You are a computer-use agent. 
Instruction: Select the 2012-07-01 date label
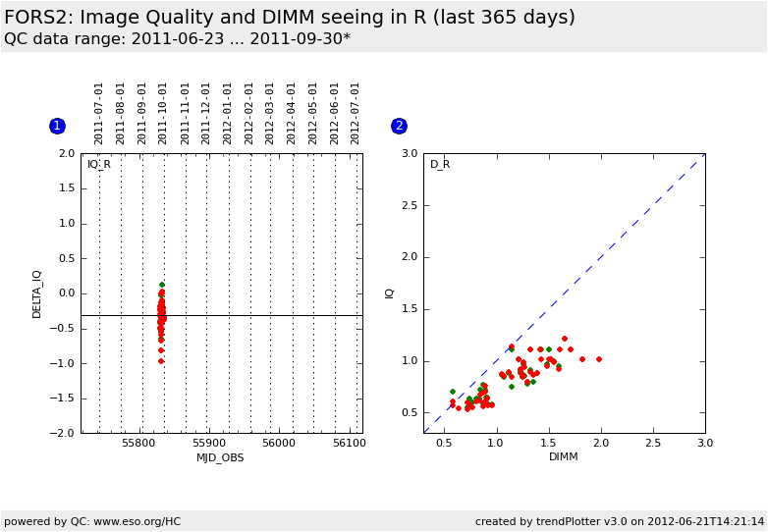click(x=357, y=113)
